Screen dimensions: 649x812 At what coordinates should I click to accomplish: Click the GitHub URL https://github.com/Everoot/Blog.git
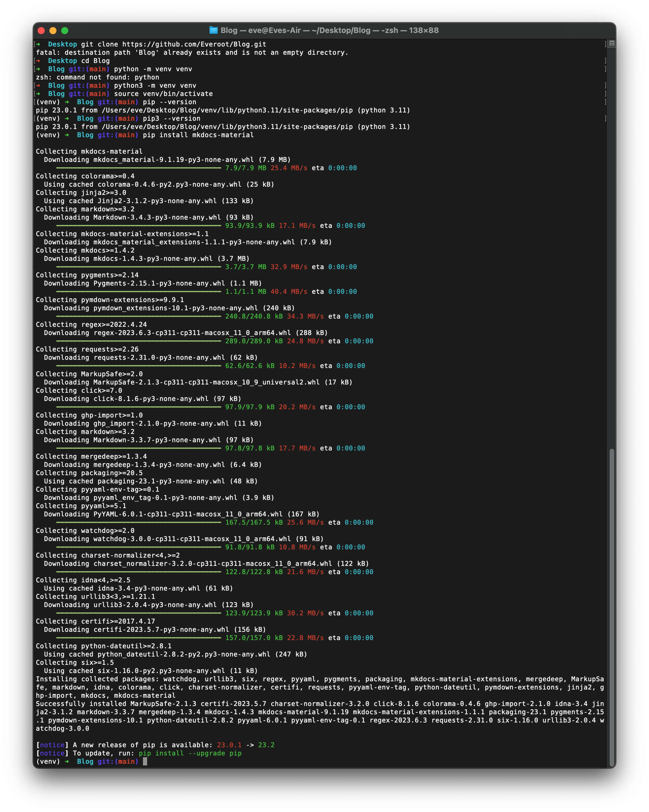194,44
